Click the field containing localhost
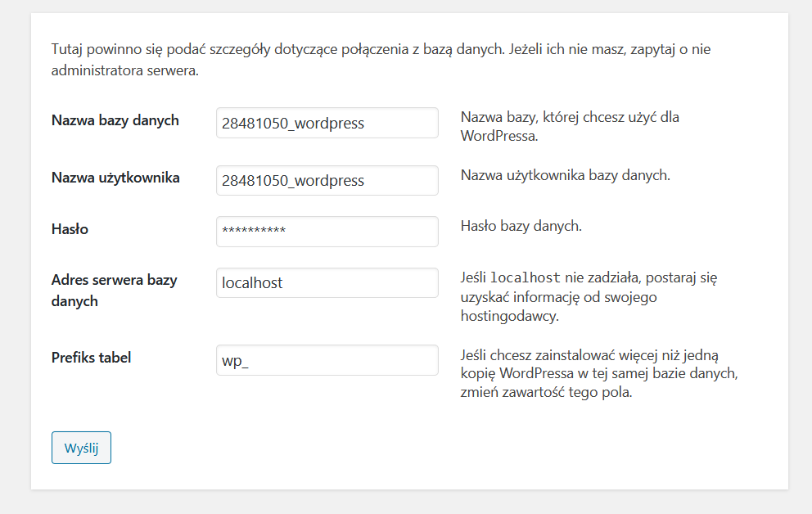 pyautogui.click(x=327, y=282)
